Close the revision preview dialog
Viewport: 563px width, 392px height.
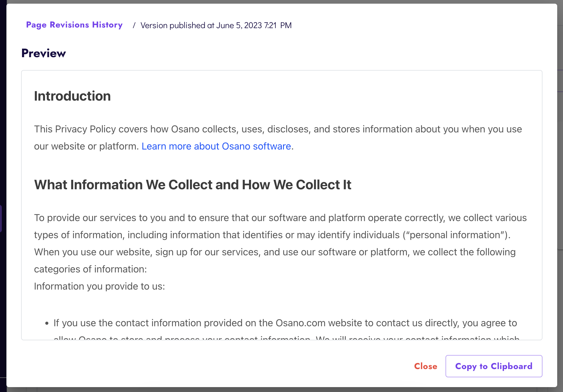[x=425, y=366]
